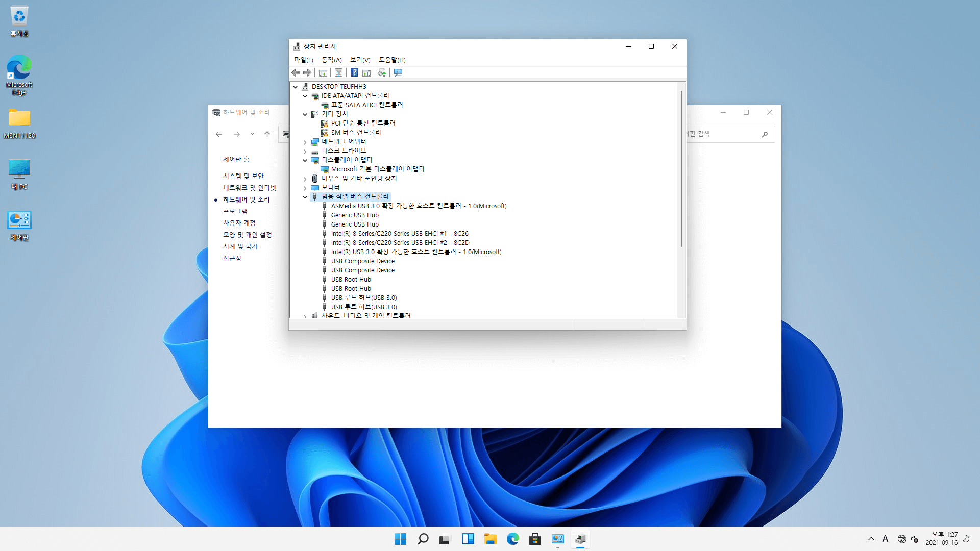The image size is (980, 551).
Task: Select the SM 버스 컨트롤러 warning device
Action: [x=356, y=133]
